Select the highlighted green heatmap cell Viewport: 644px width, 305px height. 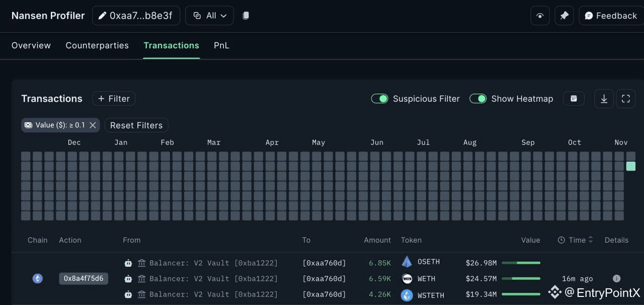[x=631, y=166]
